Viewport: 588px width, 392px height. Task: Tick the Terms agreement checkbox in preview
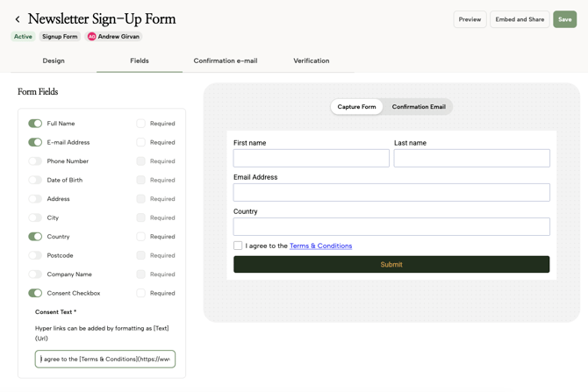[x=238, y=246]
